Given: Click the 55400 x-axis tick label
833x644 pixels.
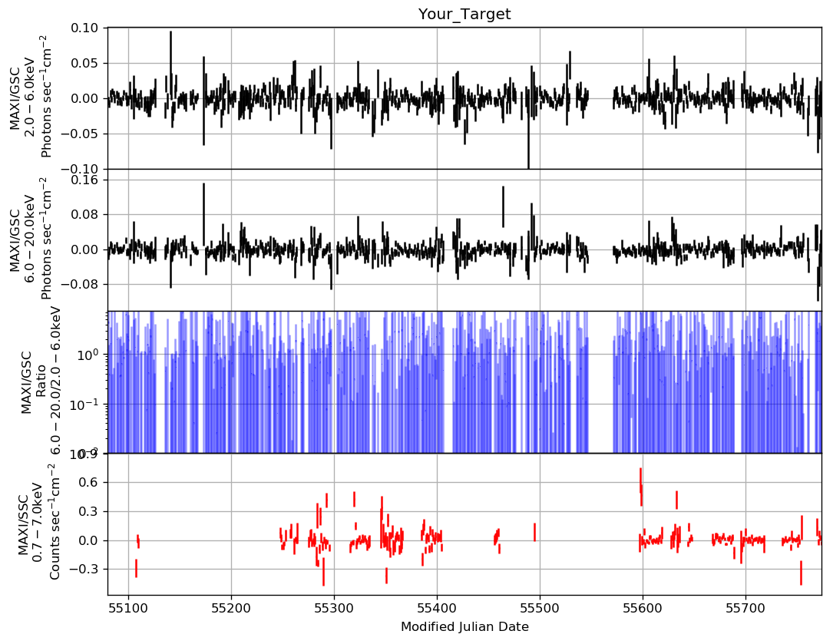Looking at the screenshot, I should 437,608.
